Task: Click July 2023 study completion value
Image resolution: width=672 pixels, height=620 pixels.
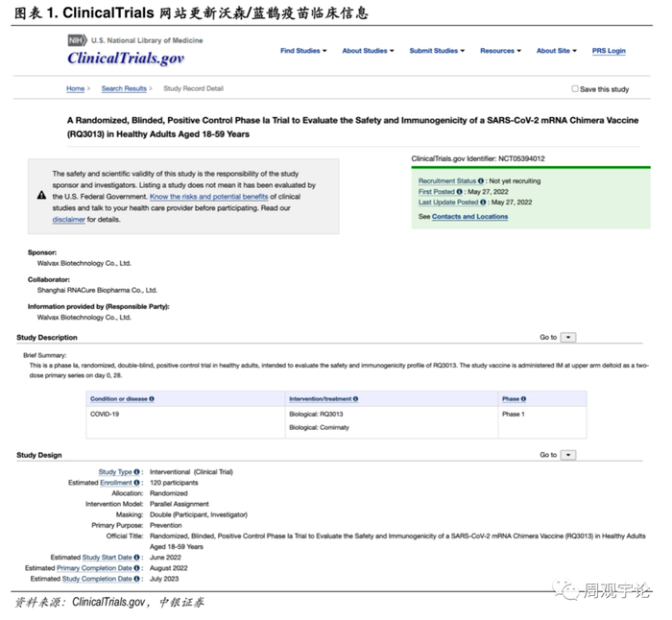Action: tap(164, 579)
